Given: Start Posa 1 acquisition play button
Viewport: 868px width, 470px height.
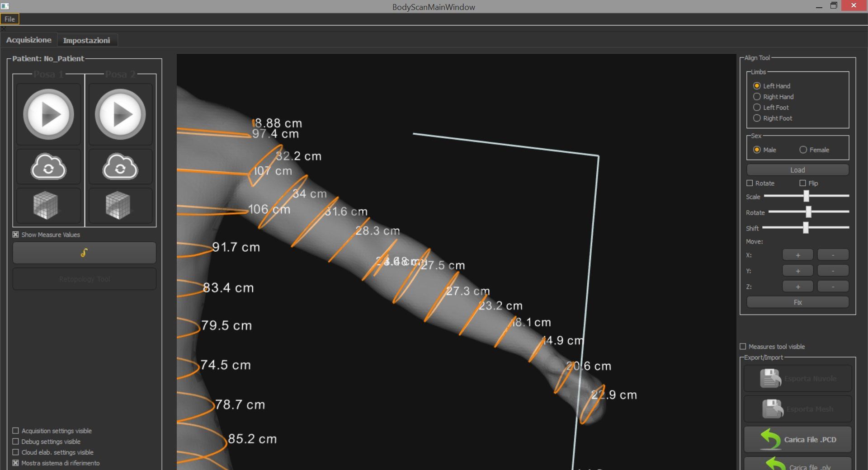Looking at the screenshot, I should click(49, 114).
